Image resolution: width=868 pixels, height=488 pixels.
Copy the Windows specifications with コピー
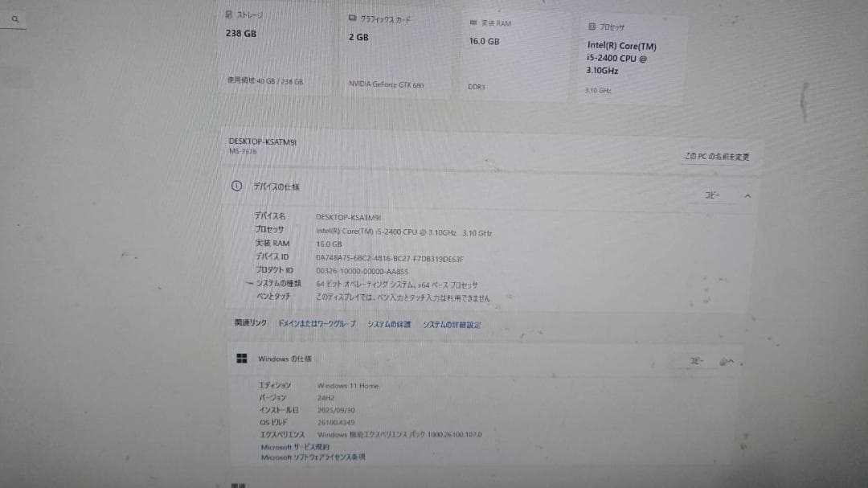(696, 361)
